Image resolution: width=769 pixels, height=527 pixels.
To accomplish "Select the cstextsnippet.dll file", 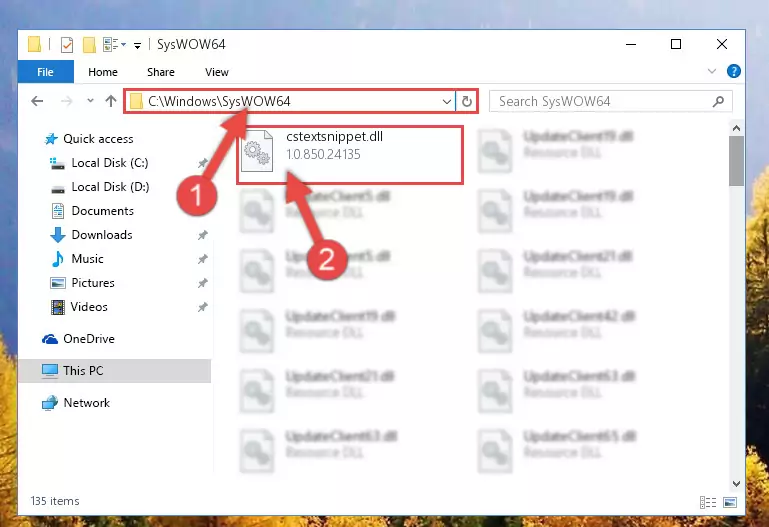I will (350, 155).
